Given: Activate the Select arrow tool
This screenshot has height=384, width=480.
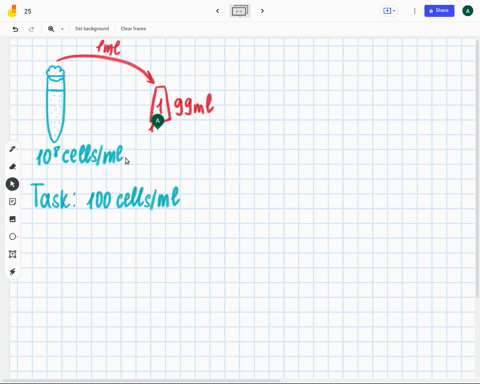Looking at the screenshot, I should [x=12, y=184].
